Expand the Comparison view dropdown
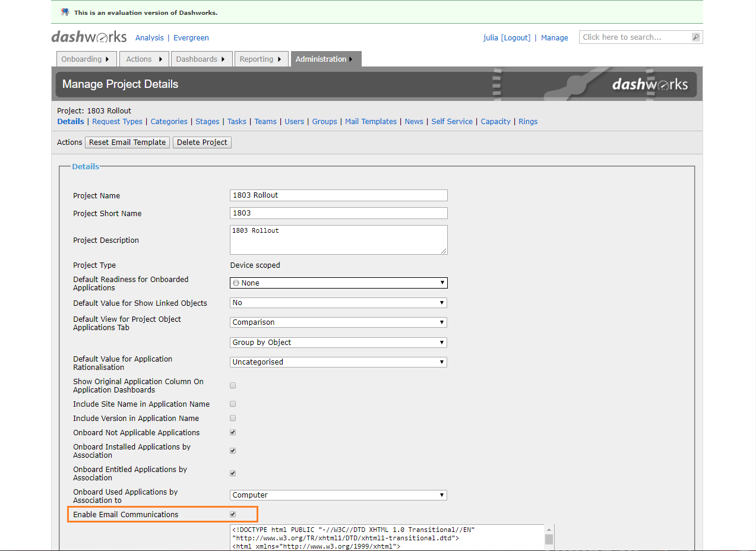This screenshot has width=756, height=551. [339, 322]
